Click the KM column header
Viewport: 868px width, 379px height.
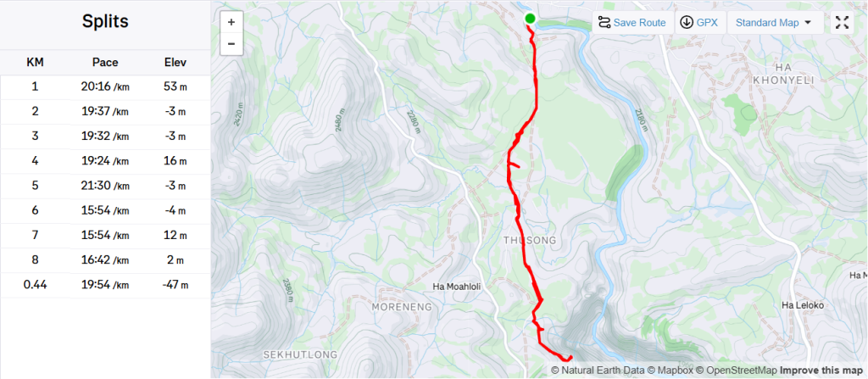click(x=35, y=63)
